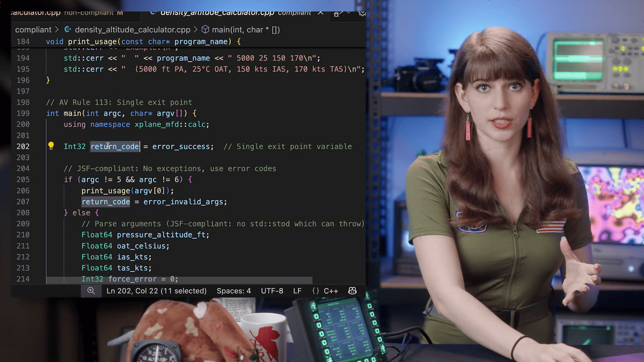Click 'pressure_altitude_ft' on line 210
This screenshot has height=362, width=644.
(161, 235)
